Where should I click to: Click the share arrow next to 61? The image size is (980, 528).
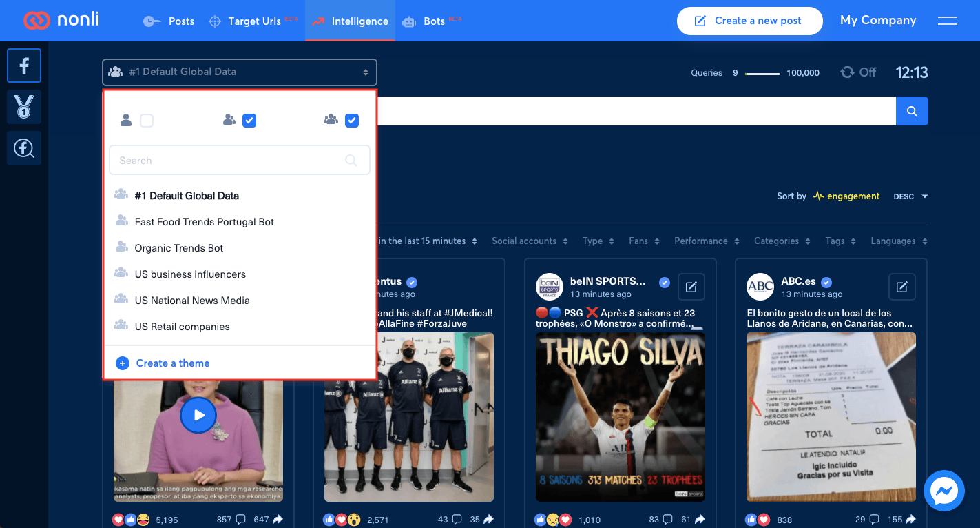(700, 519)
